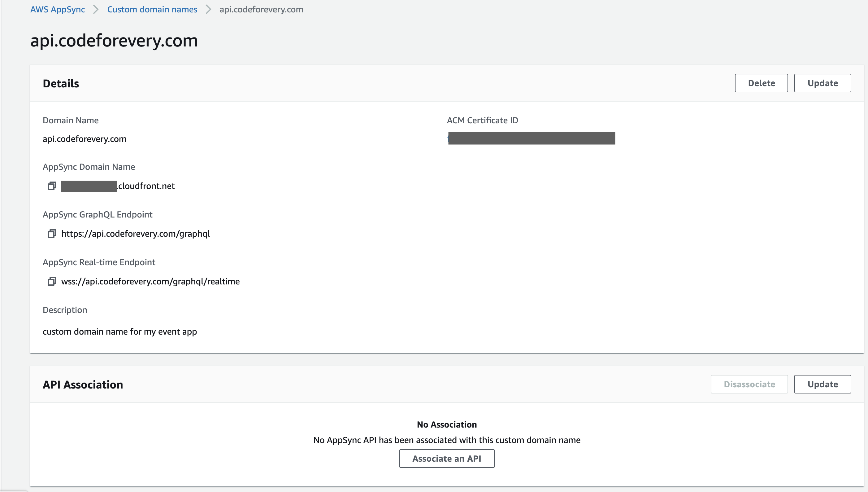Select description 'custom domain name for my event app'

(119, 332)
